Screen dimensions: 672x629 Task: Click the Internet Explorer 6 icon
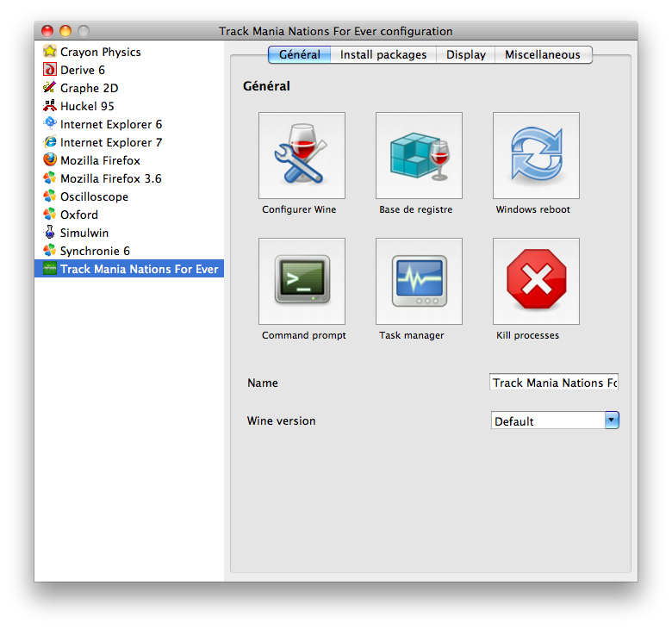(x=50, y=123)
